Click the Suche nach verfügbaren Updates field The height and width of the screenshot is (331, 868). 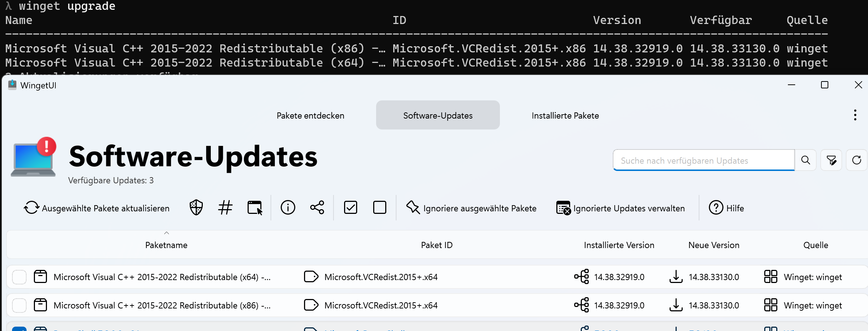pyautogui.click(x=703, y=160)
